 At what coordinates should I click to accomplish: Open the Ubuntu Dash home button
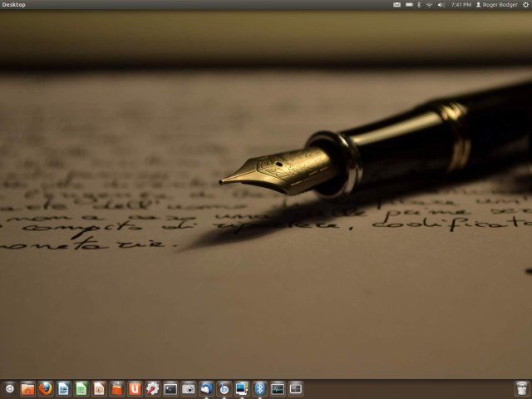coord(10,389)
